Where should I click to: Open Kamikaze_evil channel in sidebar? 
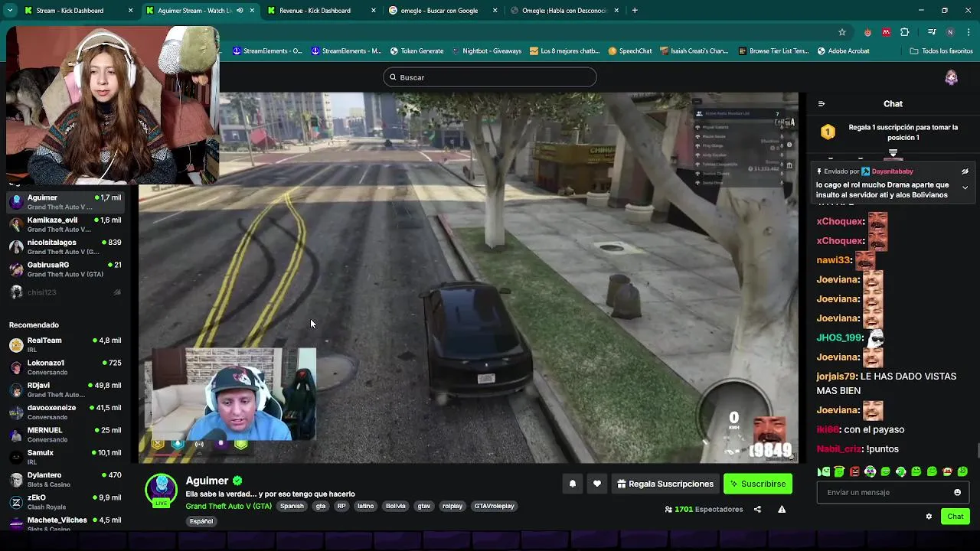[65, 224]
